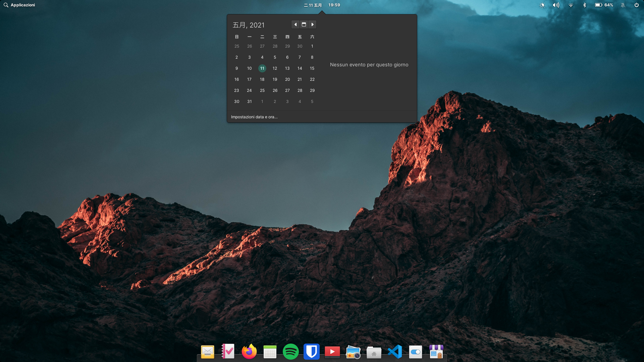Screen dimensions: 644x362
Task: Toggle night light indicator in panel
Action: (x=542, y=5)
